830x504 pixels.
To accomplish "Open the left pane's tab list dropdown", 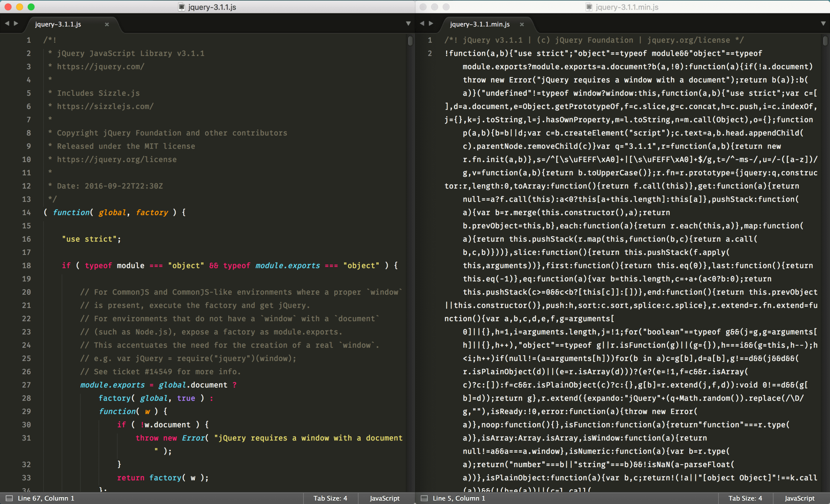I will tap(408, 23).
